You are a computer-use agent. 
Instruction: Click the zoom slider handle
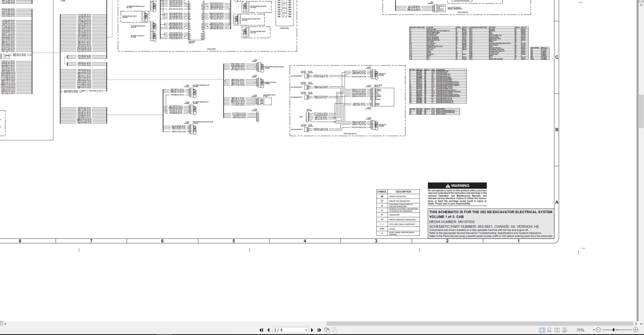click(x=614, y=330)
